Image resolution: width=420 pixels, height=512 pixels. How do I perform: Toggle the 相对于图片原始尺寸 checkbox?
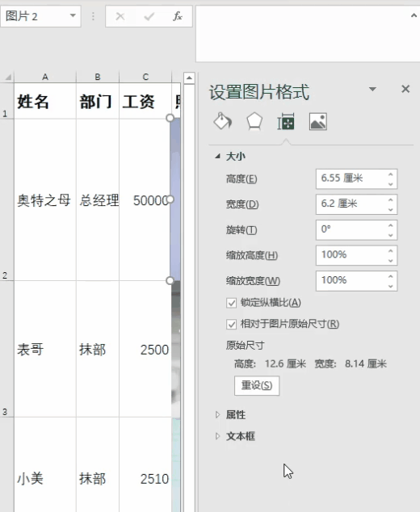click(x=232, y=325)
